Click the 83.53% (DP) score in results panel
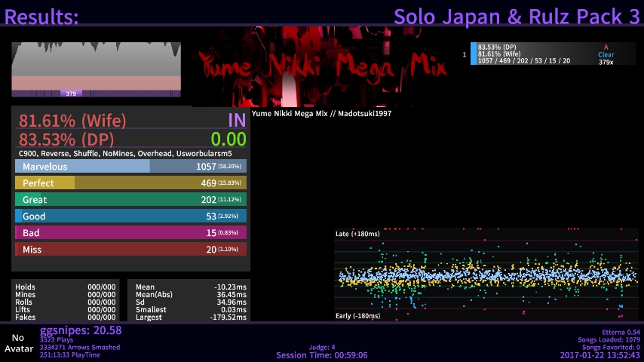This screenshot has width=644, height=362. (x=70, y=139)
